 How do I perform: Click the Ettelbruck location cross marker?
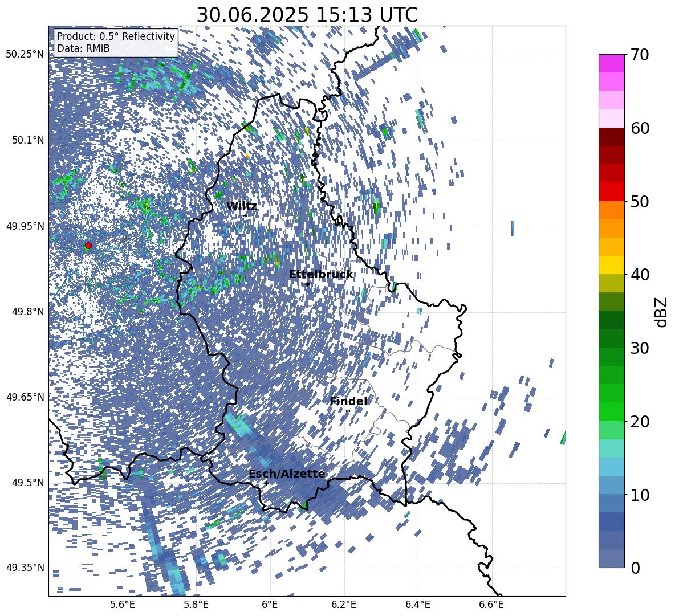click(307, 284)
